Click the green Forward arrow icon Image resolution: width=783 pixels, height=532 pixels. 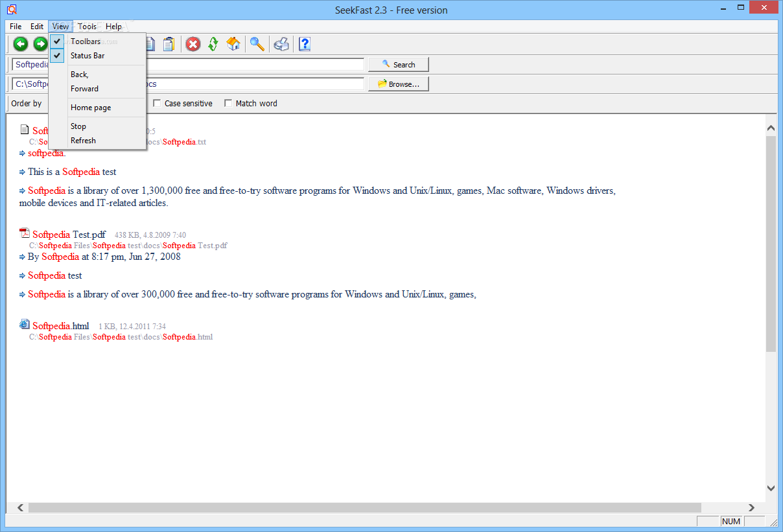40,44
